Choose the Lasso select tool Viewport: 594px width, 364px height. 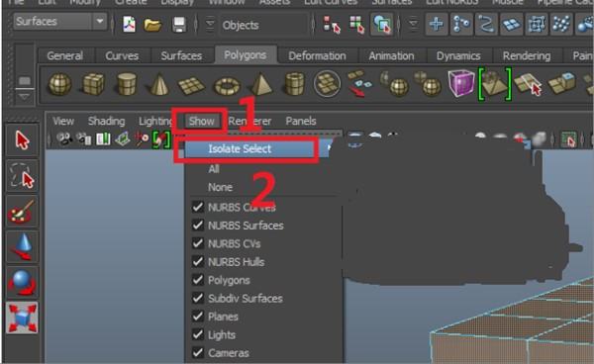click(22, 176)
